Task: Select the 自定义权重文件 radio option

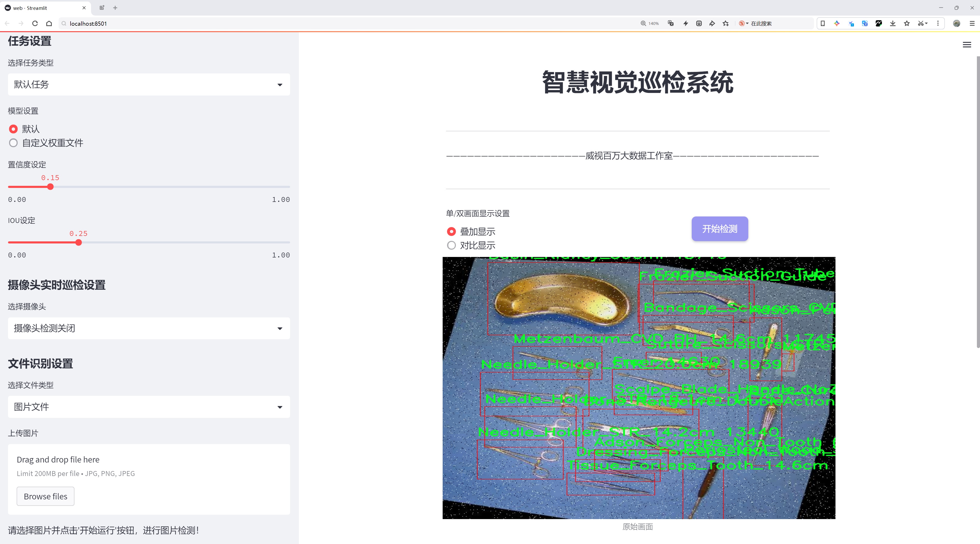Action: coord(13,143)
